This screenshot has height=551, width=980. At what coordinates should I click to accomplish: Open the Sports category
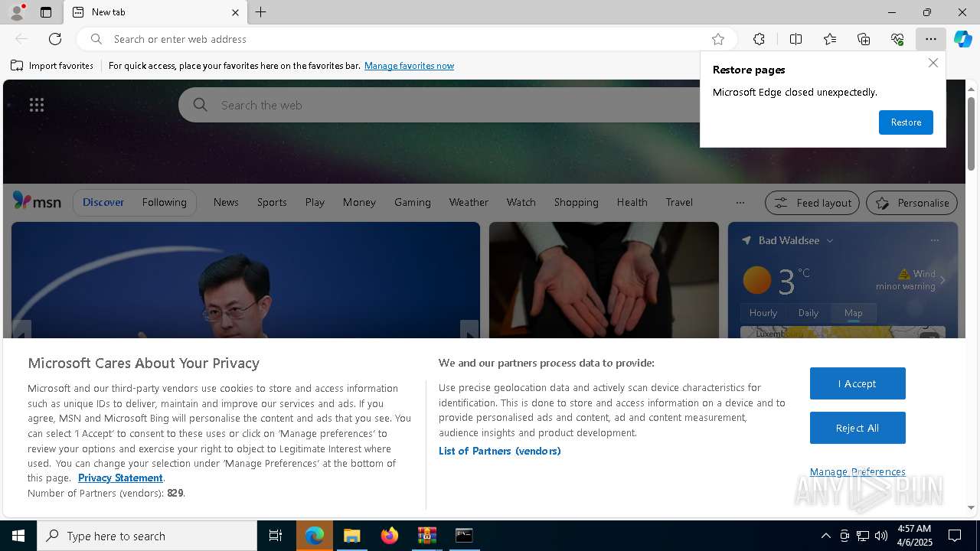(x=272, y=202)
